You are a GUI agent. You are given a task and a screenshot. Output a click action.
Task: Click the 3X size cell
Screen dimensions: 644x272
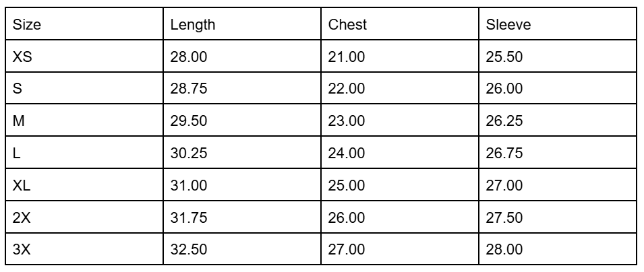pyautogui.click(x=84, y=248)
